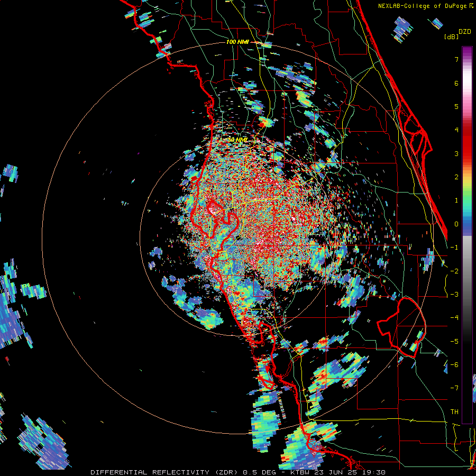
Task: Click the 5 value on the scale
Action: [x=456, y=106]
